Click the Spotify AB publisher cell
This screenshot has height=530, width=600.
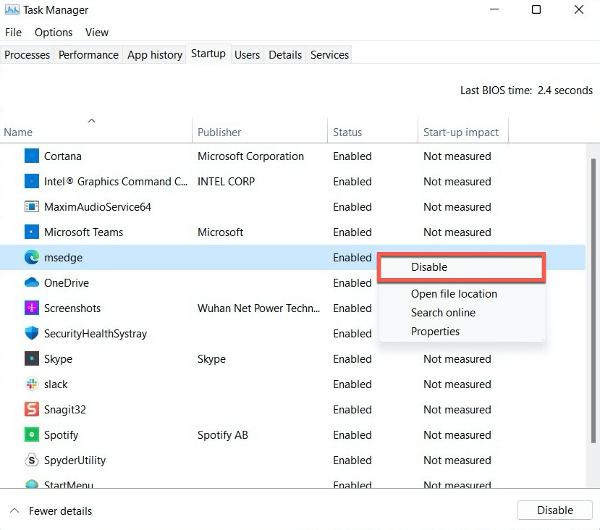tap(223, 435)
